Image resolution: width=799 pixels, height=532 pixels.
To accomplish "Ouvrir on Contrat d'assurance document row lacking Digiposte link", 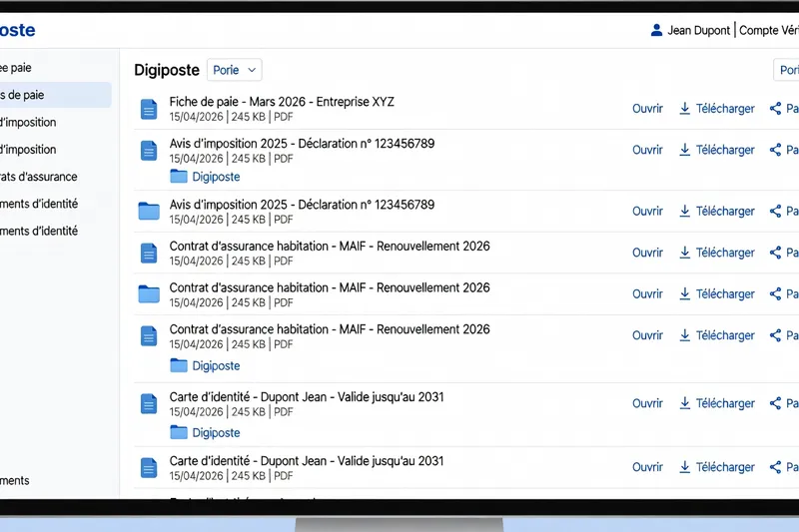I will click(647, 253).
